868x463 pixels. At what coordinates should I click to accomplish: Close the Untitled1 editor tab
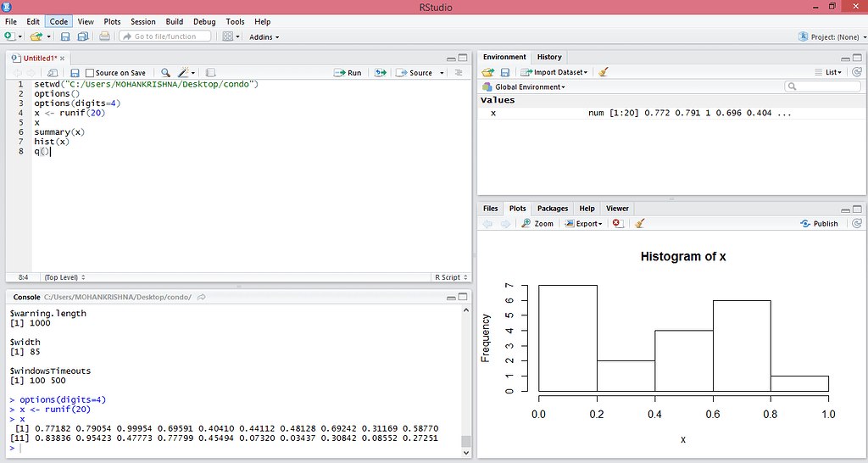point(63,59)
